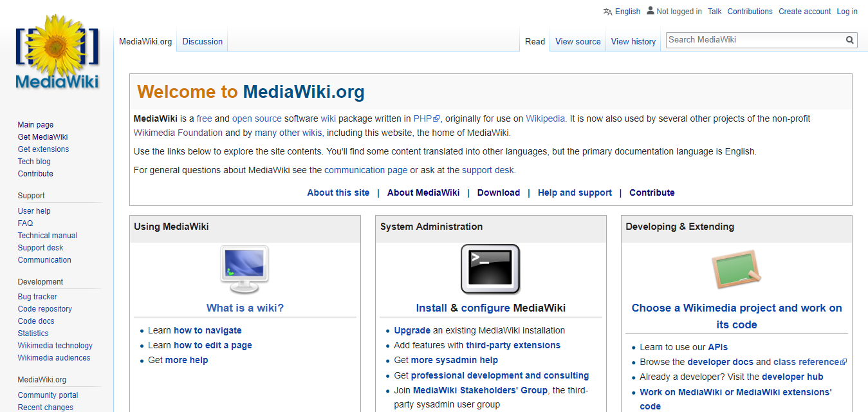Click how to navigate link
This screenshot has width=868, height=412.
click(x=208, y=330)
